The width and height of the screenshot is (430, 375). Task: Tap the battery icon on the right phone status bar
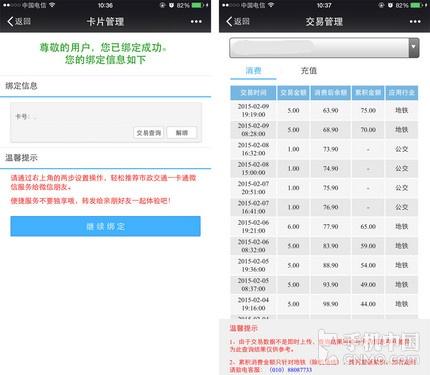click(417, 5)
